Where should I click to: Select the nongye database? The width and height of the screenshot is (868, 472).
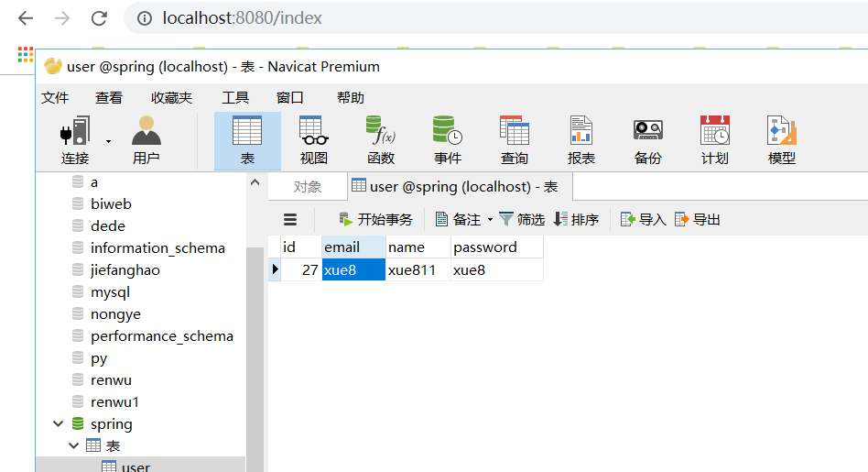coord(115,314)
